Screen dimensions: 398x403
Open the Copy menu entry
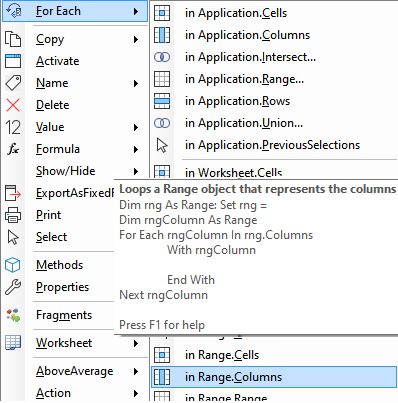click(x=75, y=39)
